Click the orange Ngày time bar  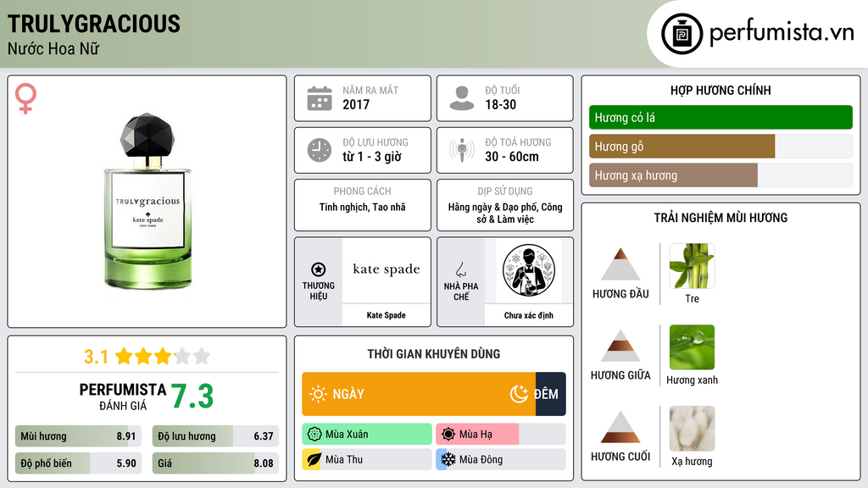[419, 394]
